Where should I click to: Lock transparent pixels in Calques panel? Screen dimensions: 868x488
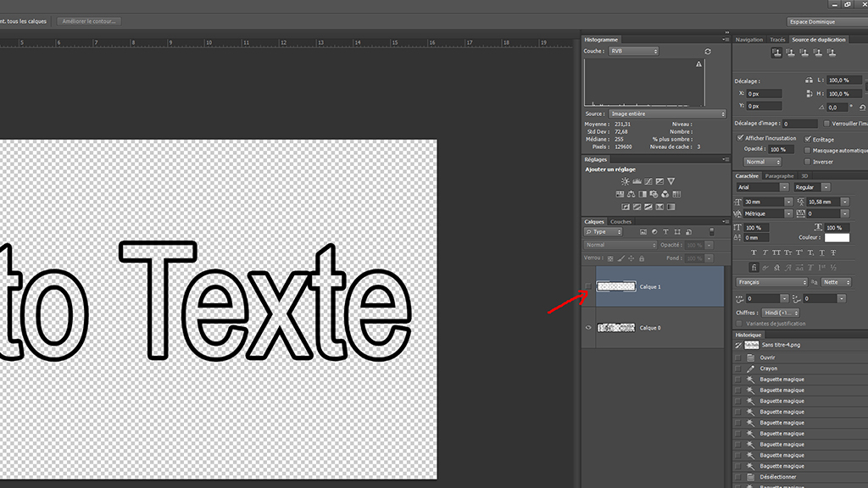610,258
